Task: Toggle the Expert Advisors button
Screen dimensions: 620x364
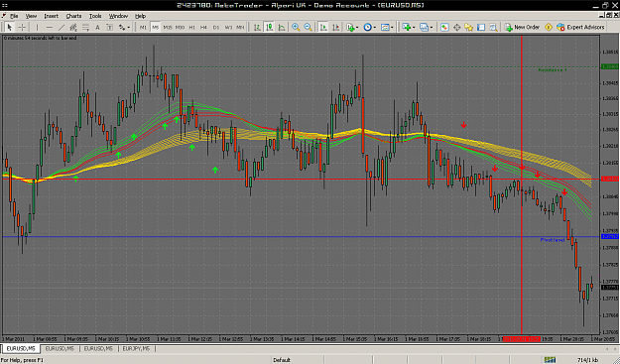Action: 580,27
